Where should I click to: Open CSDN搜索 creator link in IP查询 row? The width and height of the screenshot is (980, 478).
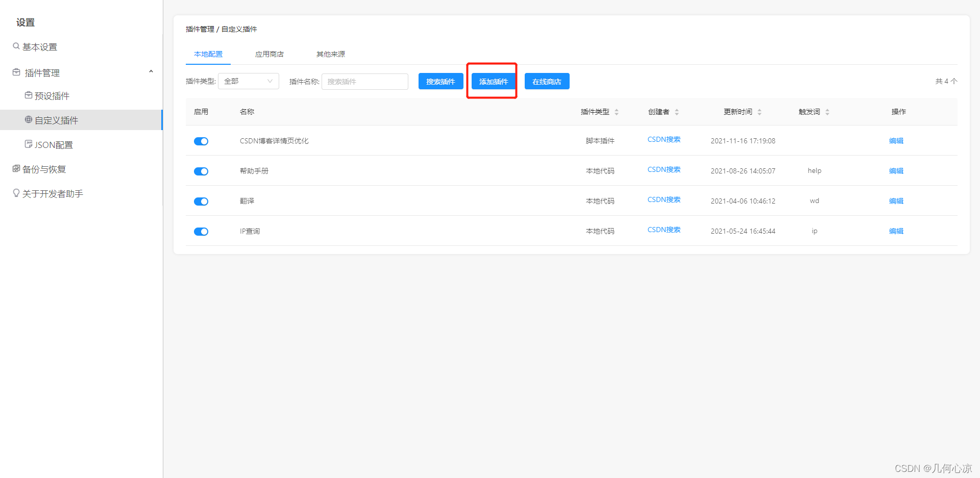coord(664,230)
